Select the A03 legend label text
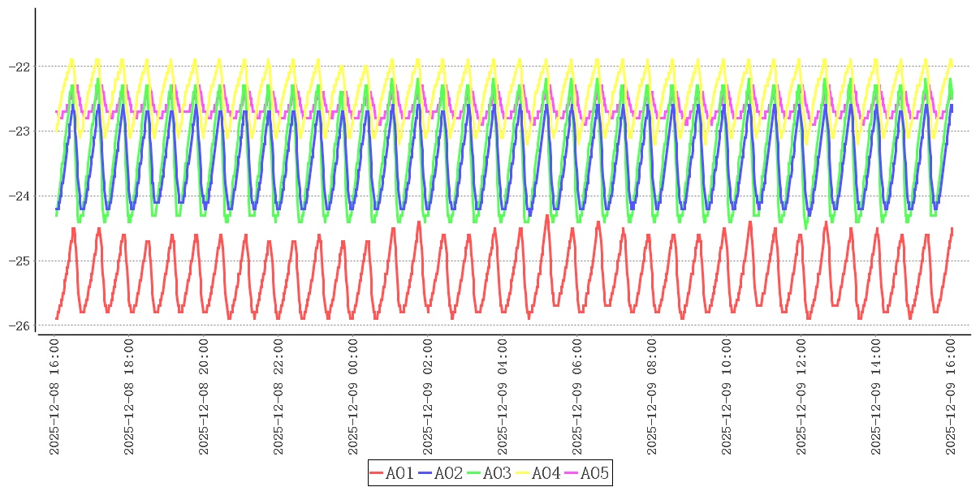Screen dimensions: 980x487 pyautogui.click(x=498, y=473)
